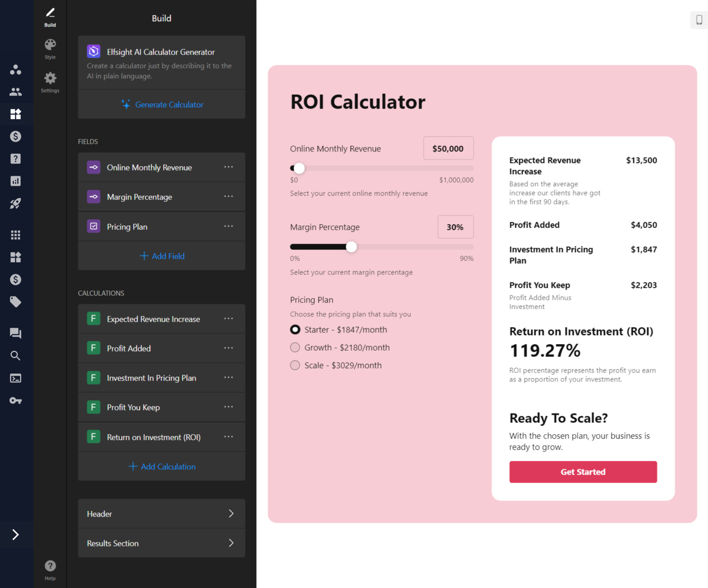Screen dimensions: 708x588
Task: Switch preview to mobile view
Action: 699,20
